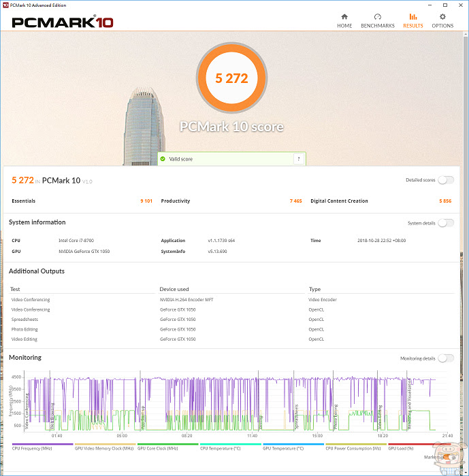Image resolution: width=469 pixels, height=476 pixels.
Task: Click the PCMark 10 logo
Action: (x=63, y=22)
